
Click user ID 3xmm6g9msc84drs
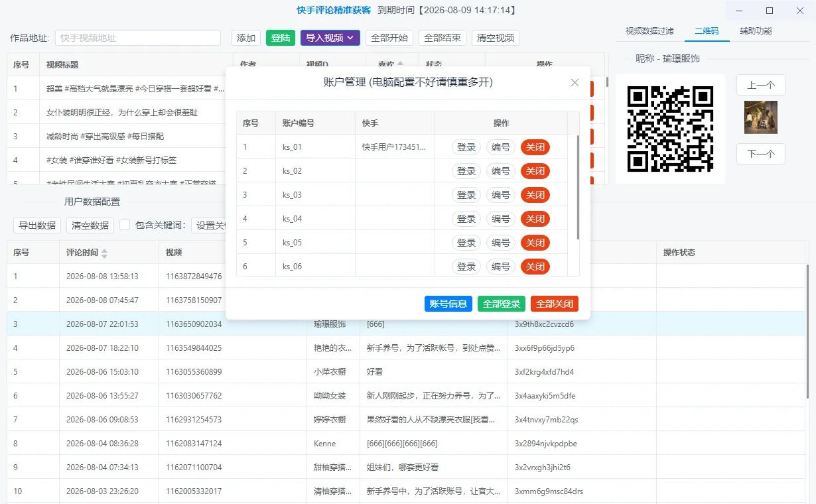(549, 491)
